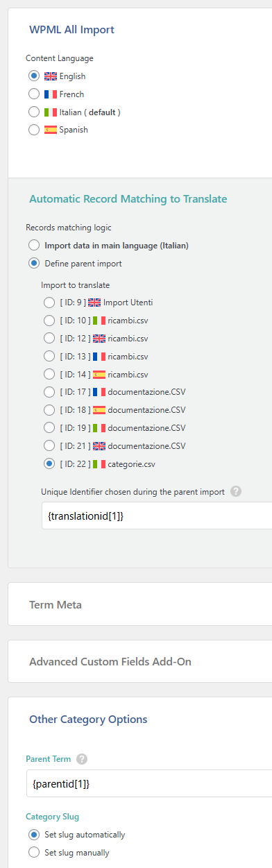Choose import ID 10 ricambi.csv
This screenshot has width=272, height=868.
49,321
